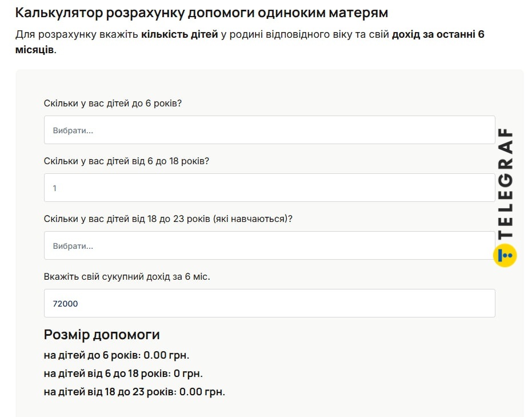Click the result line for children 6 to 18
The height and width of the screenshot is (417, 532).
coord(123,374)
